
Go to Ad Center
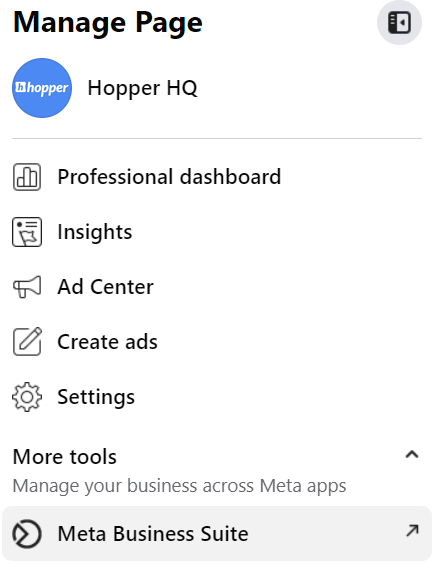pos(106,287)
